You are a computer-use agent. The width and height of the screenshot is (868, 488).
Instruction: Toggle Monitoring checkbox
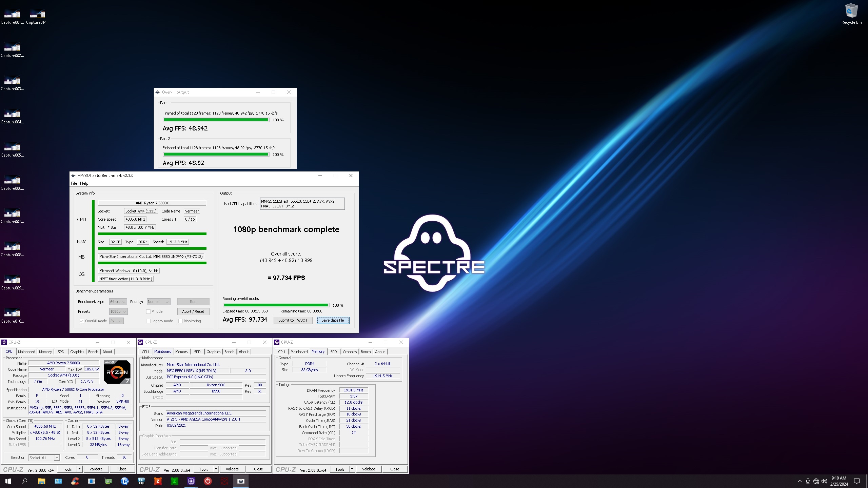click(180, 321)
